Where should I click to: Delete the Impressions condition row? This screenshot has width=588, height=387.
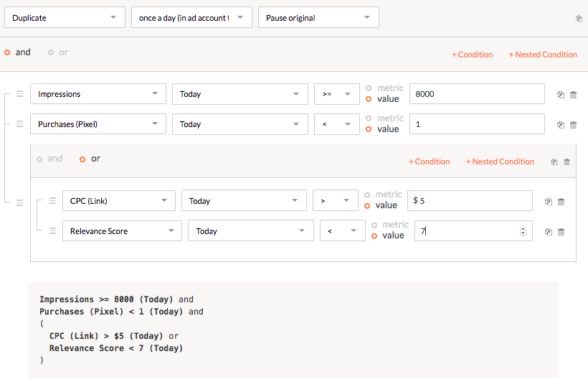pyautogui.click(x=573, y=95)
